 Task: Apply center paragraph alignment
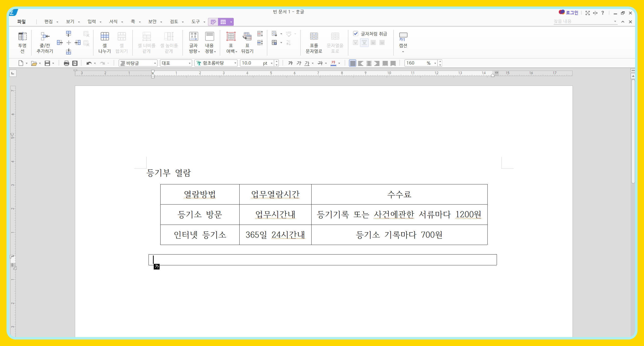[369, 63]
